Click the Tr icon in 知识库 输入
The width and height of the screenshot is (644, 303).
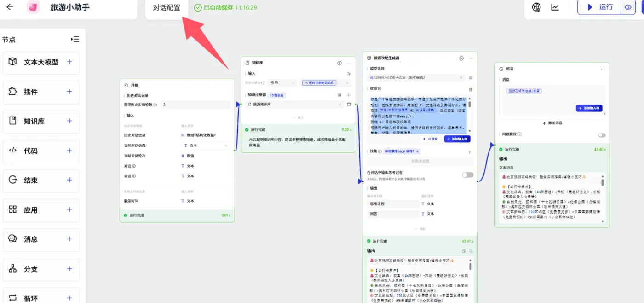coord(349,73)
